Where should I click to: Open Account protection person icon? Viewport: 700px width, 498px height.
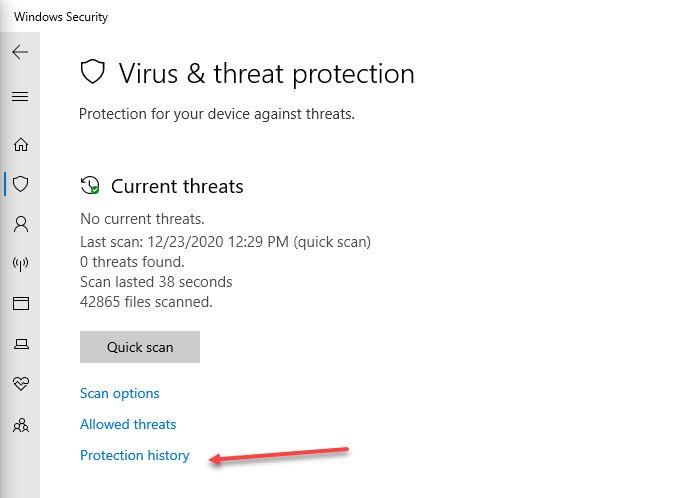[x=20, y=223]
